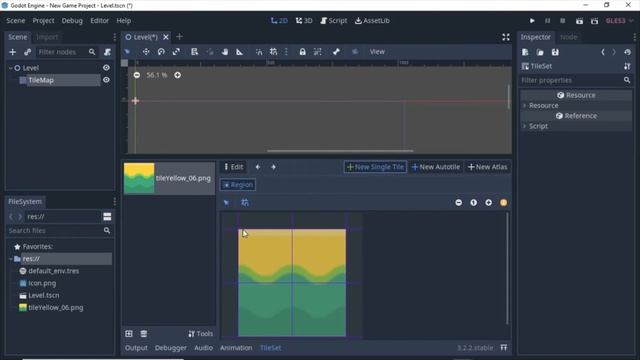
Task: Click New Single Tile button
Action: coord(375,167)
